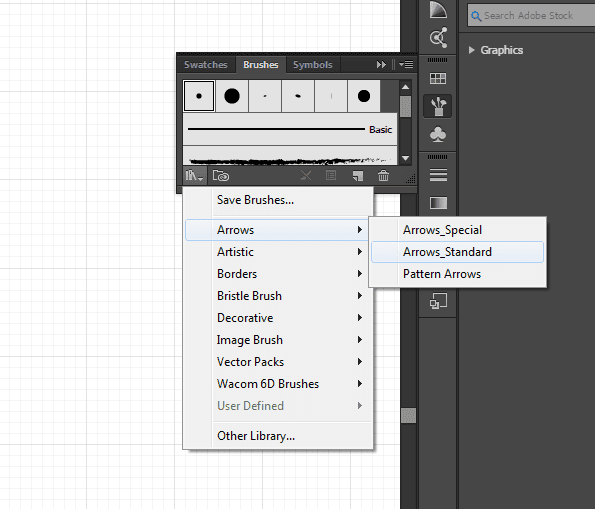Screen dimensions: 595x509
Task: Switch to the Swatches tab
Action: pos(206,65)
